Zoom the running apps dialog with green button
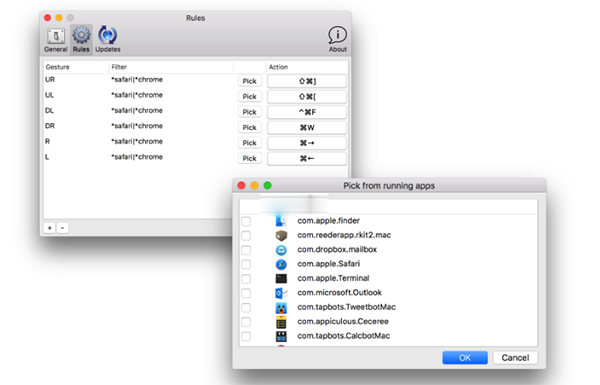This screenshot has width=600, height=385. 267,186
